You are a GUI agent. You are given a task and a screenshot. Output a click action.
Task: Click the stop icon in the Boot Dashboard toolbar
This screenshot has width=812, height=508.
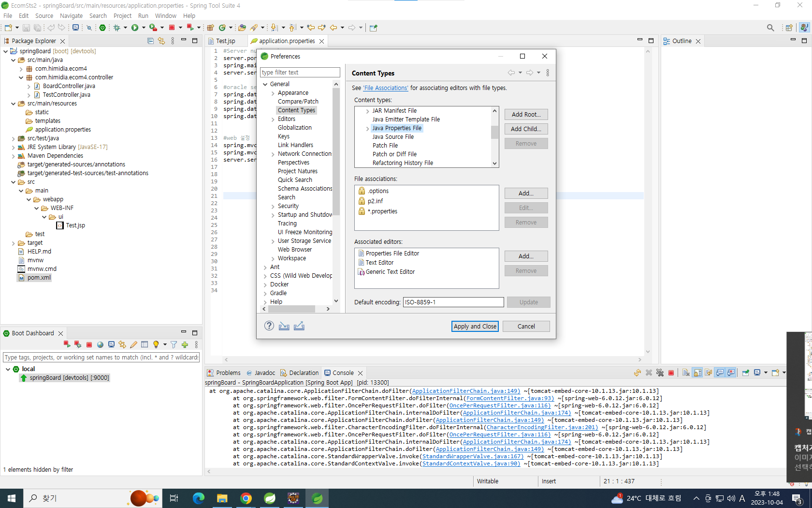click(x=89, y=344)
